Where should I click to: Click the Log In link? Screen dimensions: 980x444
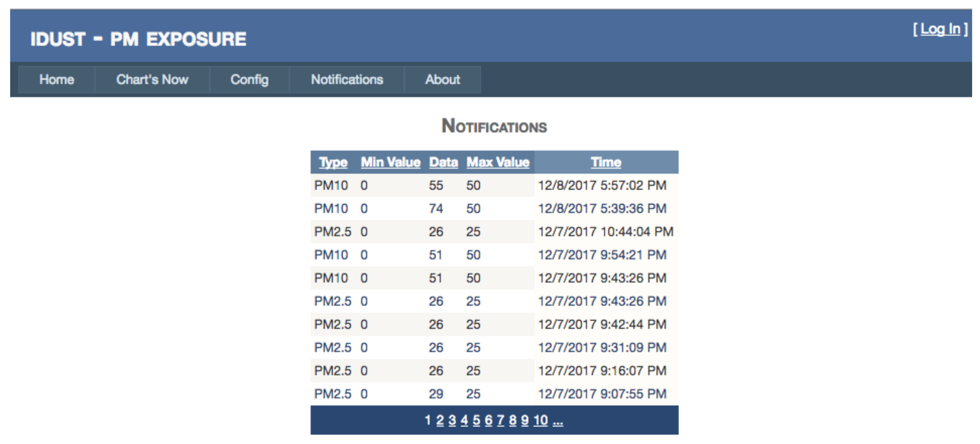pyautogui.click(x=940, y=29)
